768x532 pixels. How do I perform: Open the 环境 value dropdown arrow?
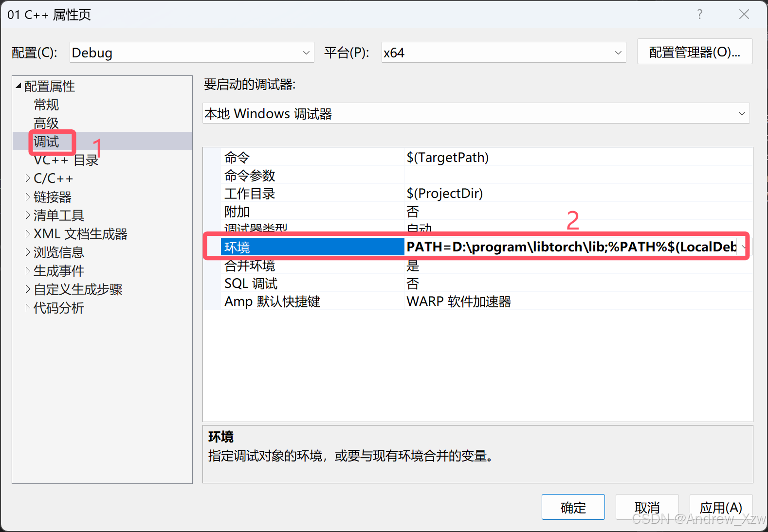pos(743,247)
